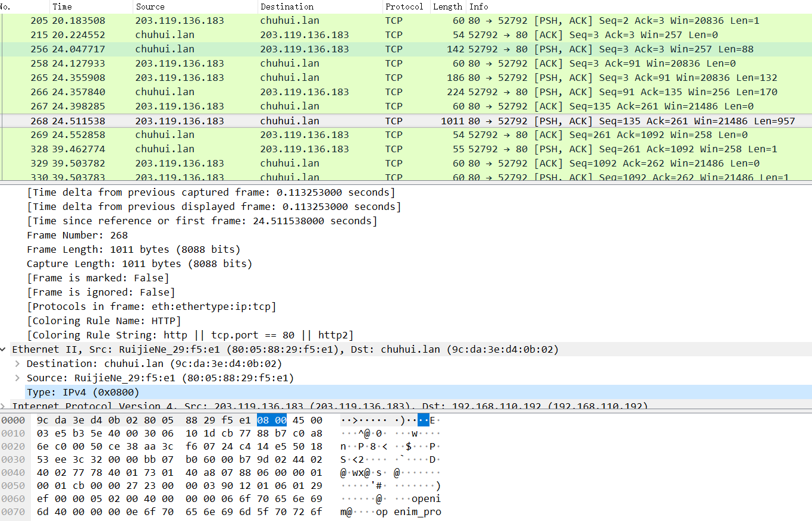
Task: Sort by the Protocol column header
Action: tap(404, 7)
